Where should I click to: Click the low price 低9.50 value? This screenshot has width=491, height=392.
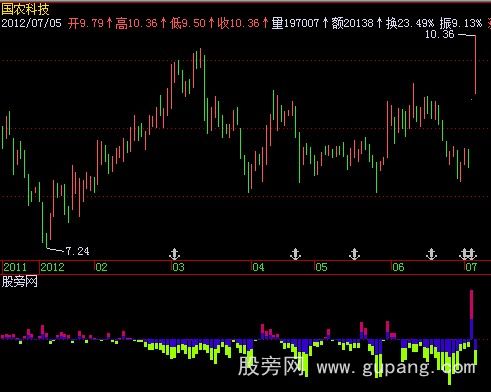click(188, 23)
